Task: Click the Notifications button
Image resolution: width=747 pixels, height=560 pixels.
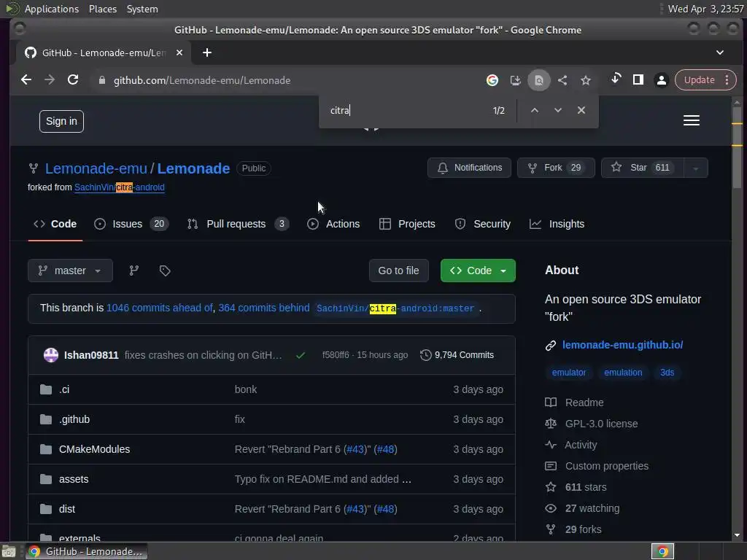Action: 469,168
